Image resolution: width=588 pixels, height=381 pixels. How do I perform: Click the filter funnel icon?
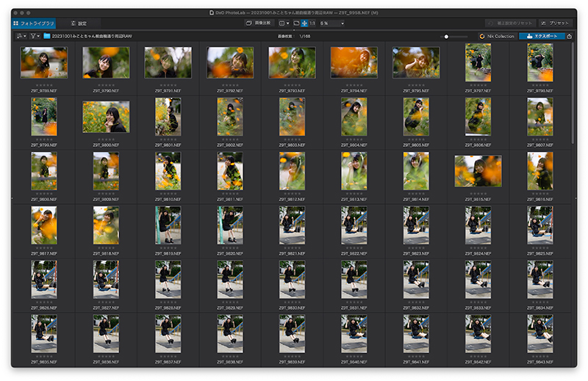click(x=33, y=36)
